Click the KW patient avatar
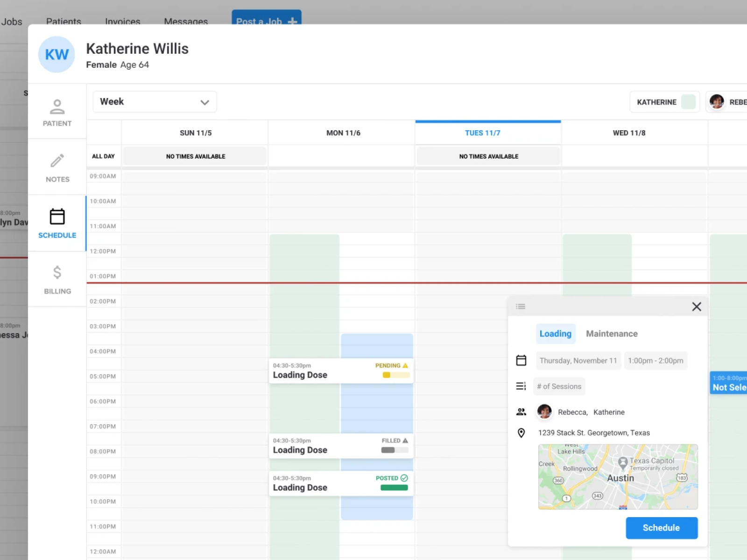Screen dimensions: 747x560 [56, 55]
